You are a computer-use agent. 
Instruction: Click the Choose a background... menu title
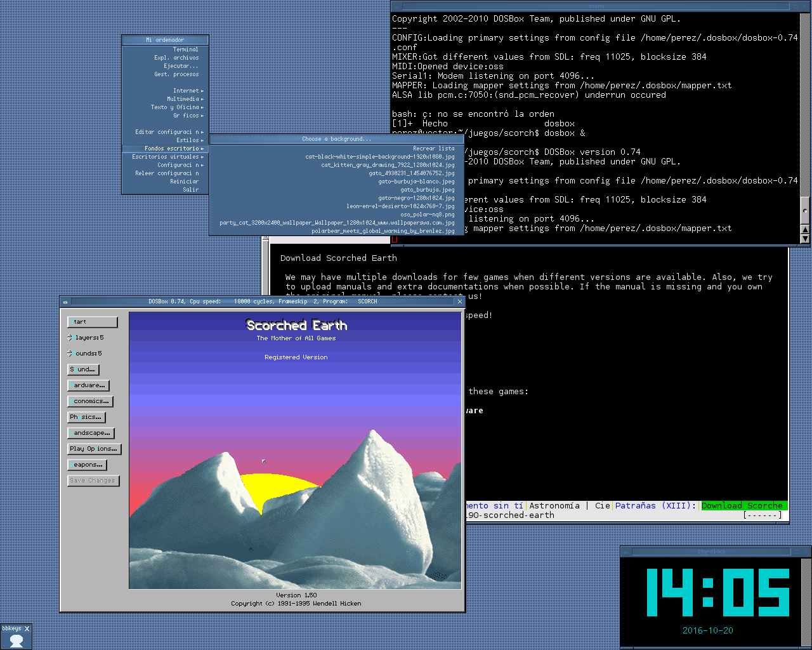point(337,139)
